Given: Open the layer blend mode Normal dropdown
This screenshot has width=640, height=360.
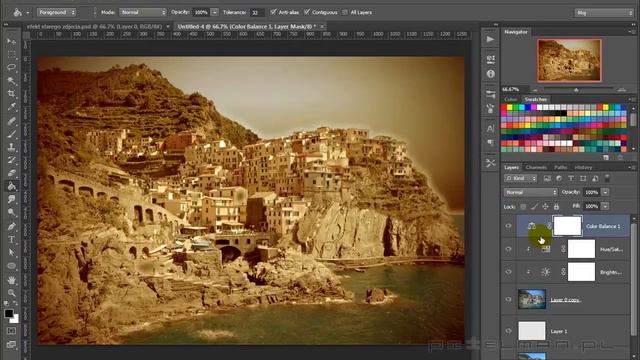Looking at the screenshot, I should point(530,192).
